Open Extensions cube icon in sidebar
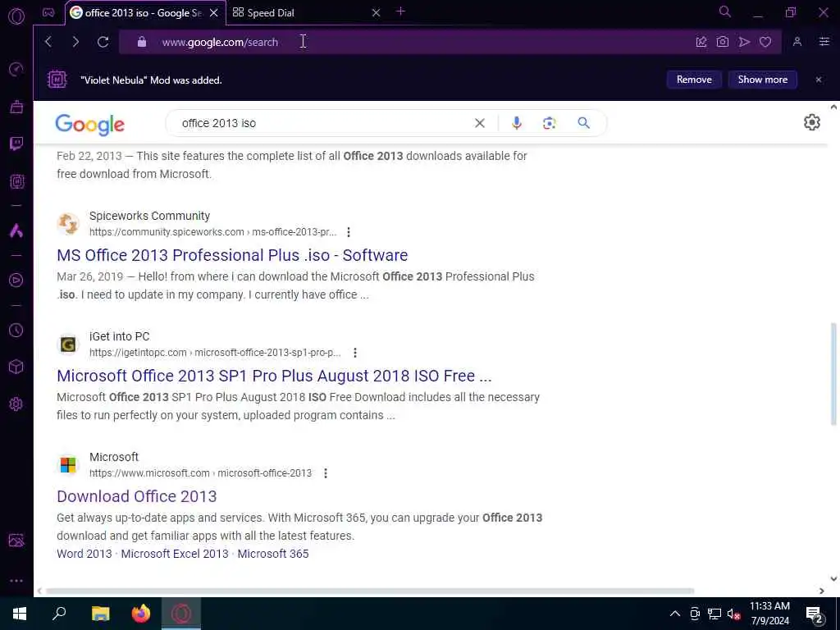This screenshot has height=630, width=840. pos(16,367)
